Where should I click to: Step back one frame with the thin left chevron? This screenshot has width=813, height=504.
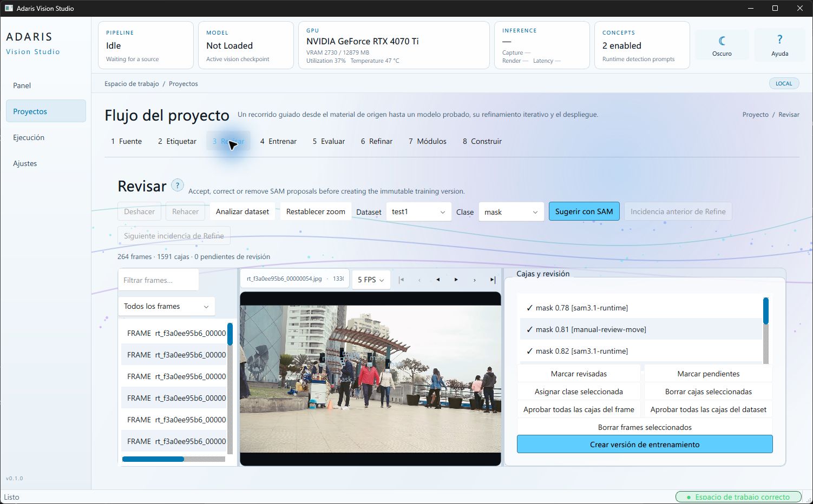419,280
